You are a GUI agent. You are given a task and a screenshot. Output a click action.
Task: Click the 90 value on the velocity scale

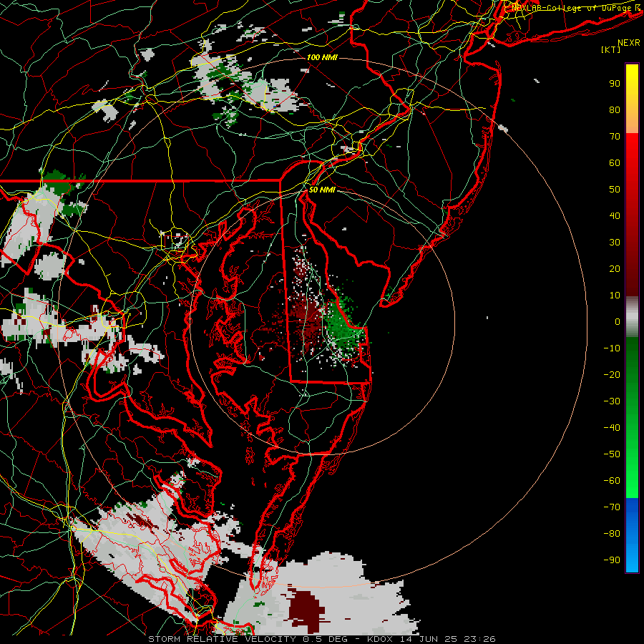(615, 84)
